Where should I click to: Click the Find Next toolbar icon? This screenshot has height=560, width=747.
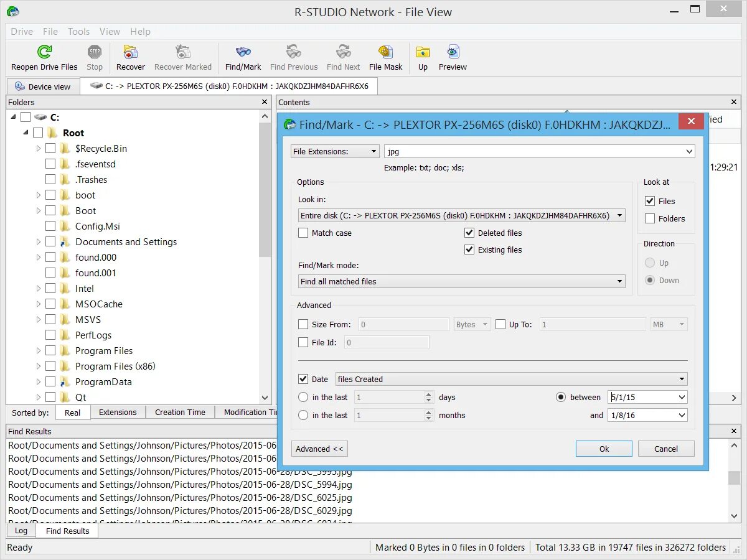[344, 52]
